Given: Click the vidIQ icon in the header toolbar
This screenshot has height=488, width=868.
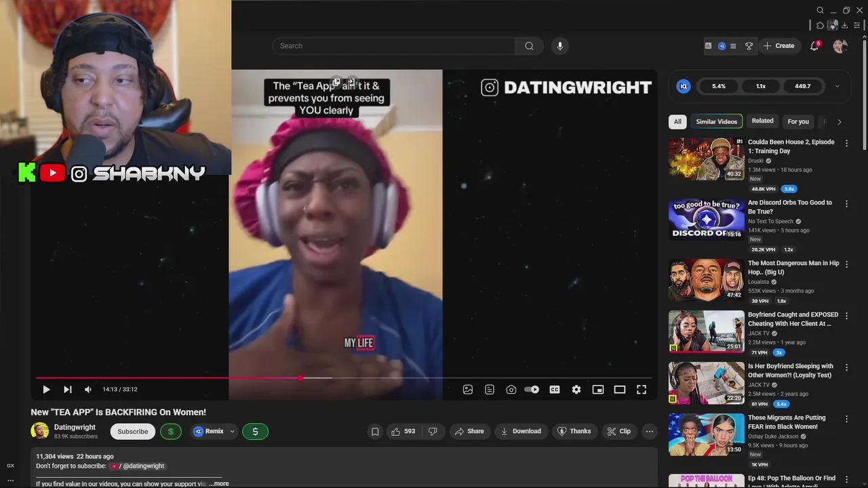Looking at the screenshot, I should click(722, 46).
